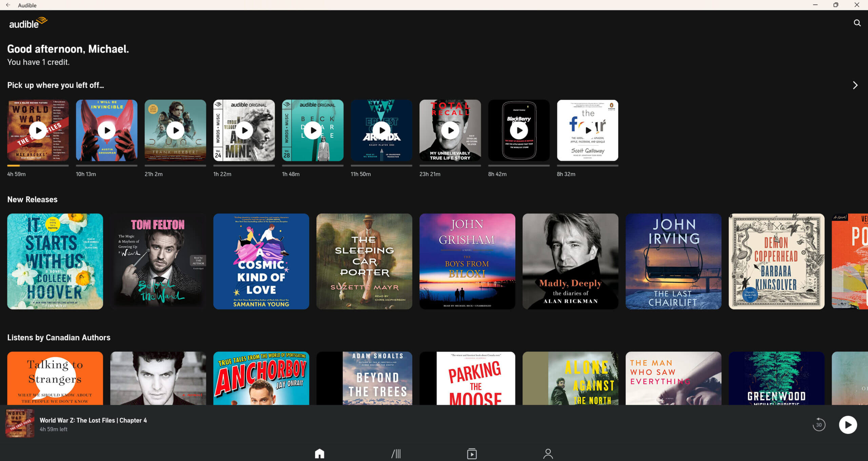The image size is (868, 461).
Task: Play World War Z: The Lost Files cover
Action: 38,130
